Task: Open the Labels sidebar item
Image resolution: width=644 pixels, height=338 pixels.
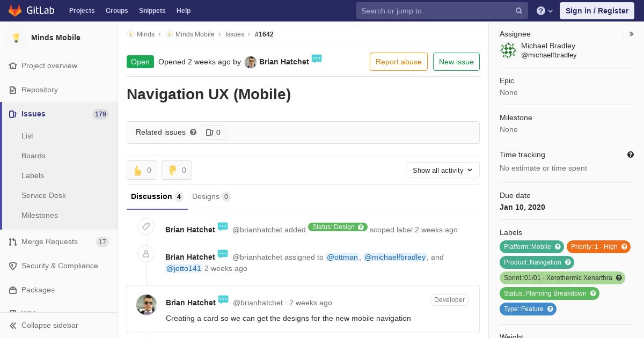Action: 33,175
